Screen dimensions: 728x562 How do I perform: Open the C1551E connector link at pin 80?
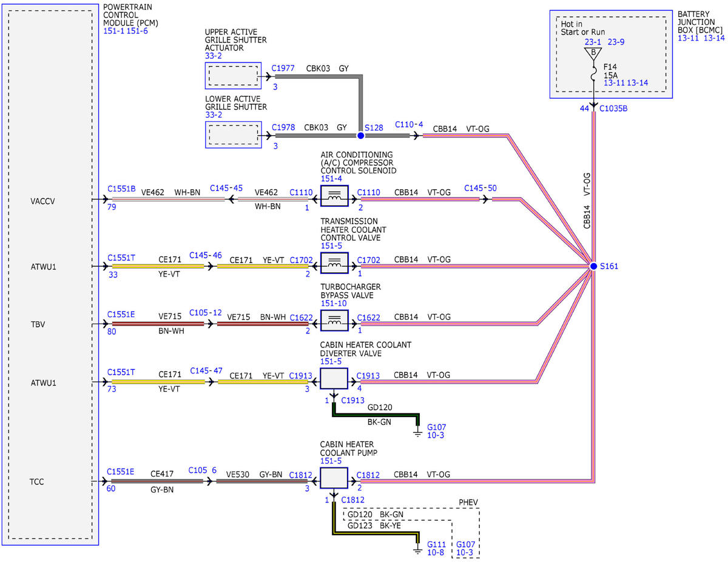[121, 314]
